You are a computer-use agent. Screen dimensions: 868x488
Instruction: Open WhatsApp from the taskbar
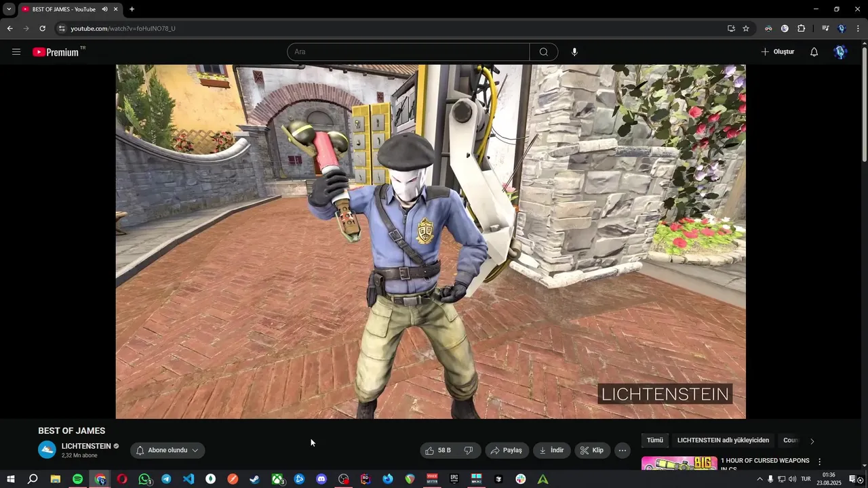point(144,479)
